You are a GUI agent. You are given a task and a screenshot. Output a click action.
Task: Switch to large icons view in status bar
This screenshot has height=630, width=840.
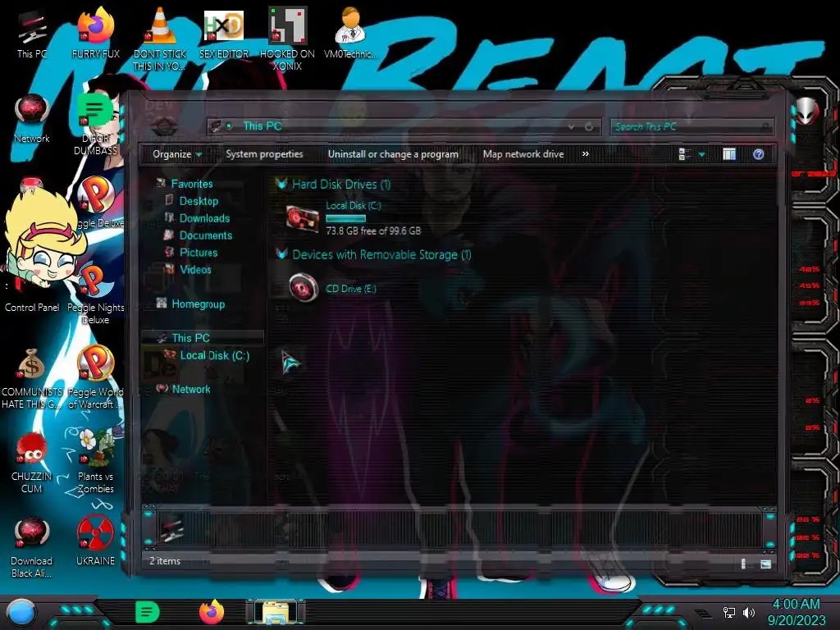pyautogui.click(x=765, y=563)
